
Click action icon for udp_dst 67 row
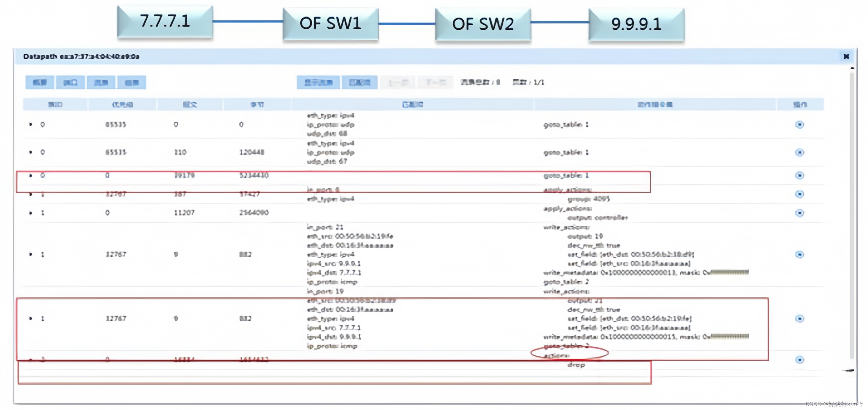point(799,152)
